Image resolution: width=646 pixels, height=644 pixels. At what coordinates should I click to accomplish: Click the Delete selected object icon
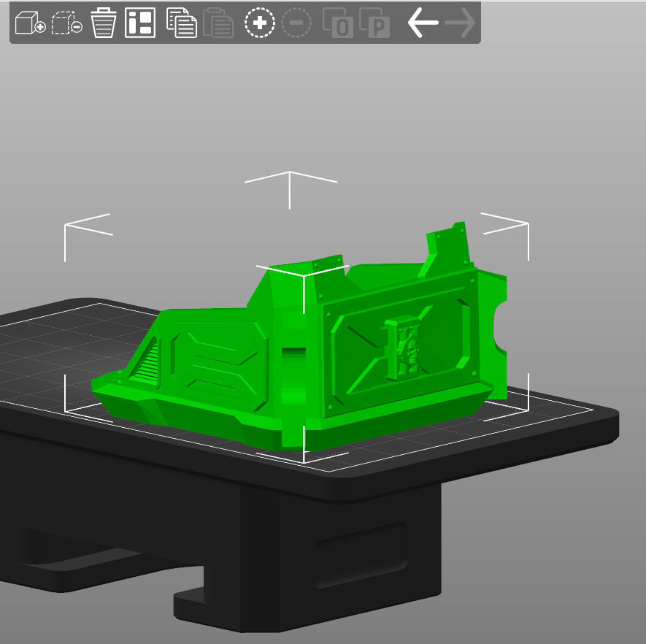coord(66,23)
